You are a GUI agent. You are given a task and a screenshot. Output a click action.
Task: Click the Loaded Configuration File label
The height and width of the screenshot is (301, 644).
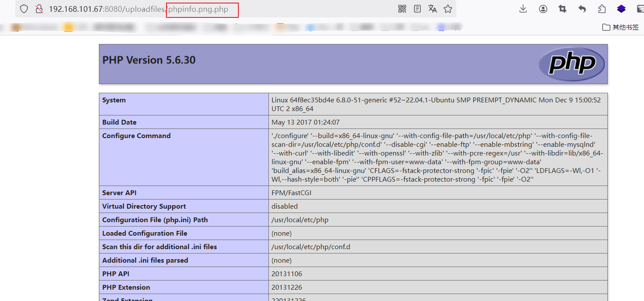coord(145,233)
